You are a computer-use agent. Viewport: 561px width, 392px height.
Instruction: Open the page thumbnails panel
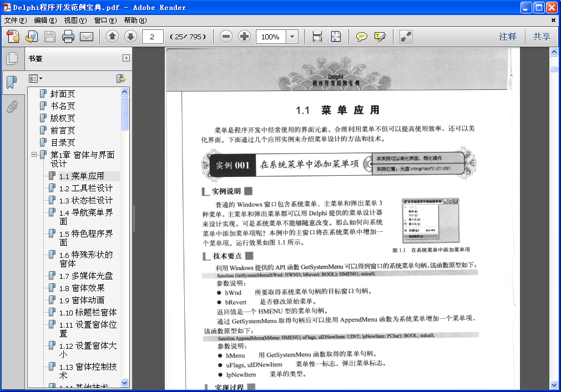12,58
